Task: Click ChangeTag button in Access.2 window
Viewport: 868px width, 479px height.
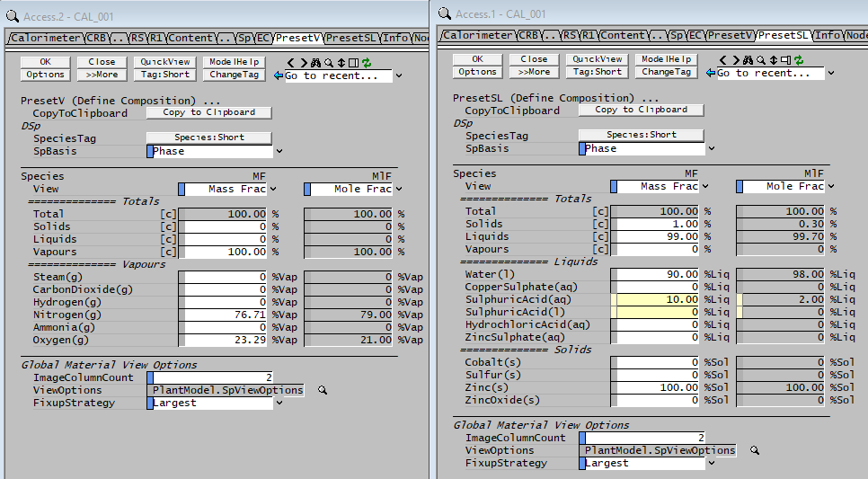Action: [x=235, y=75]
